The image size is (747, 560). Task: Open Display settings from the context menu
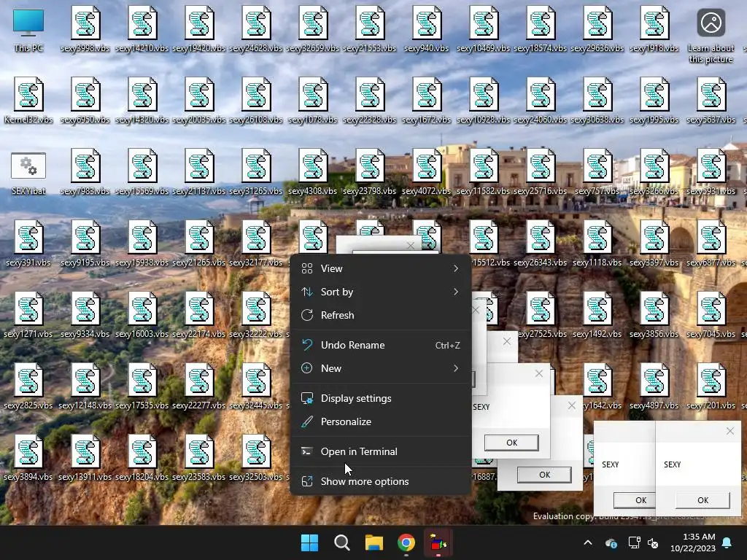380,399
